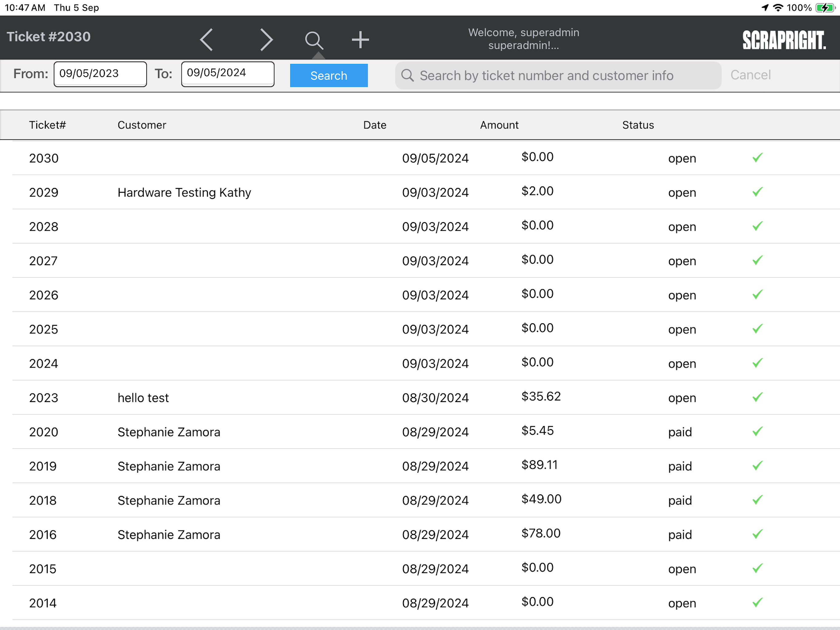Click the $35.62 amount
The width and height of the screenshot is (840, 630).
541,396
